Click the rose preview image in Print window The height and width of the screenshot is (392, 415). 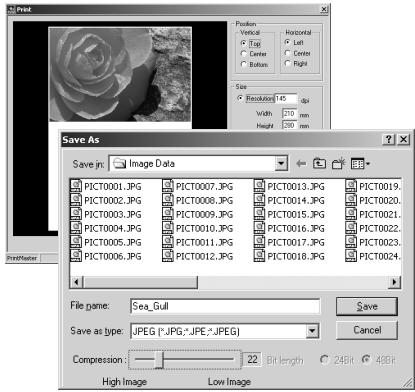pyautogui.click(x=120, y=74)
